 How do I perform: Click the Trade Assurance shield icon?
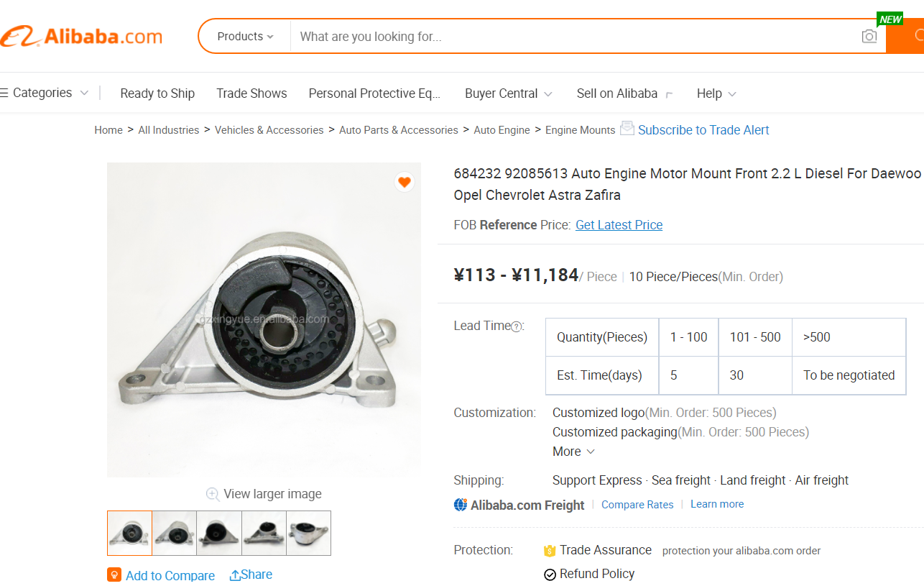pyautogui.click(x=550, y=551)
